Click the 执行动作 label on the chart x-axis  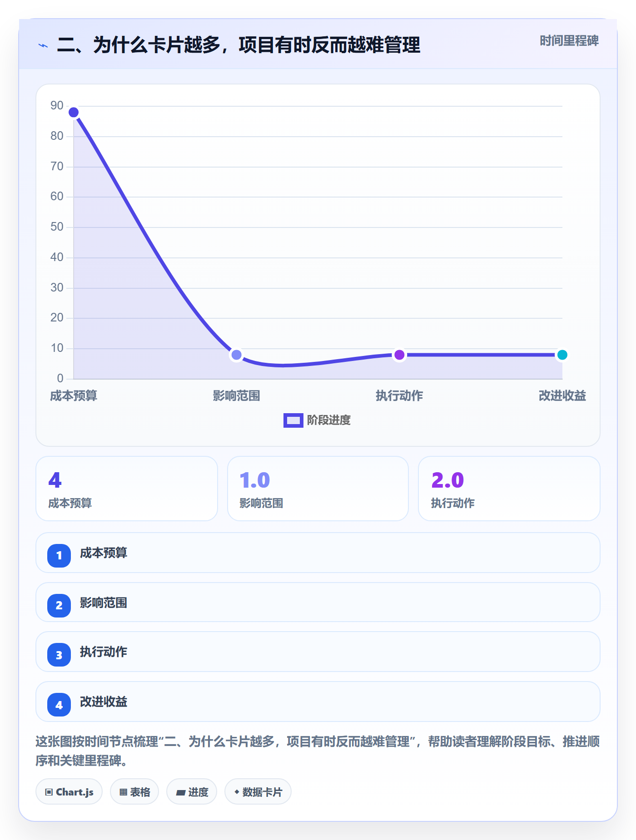tap(399, 396)
